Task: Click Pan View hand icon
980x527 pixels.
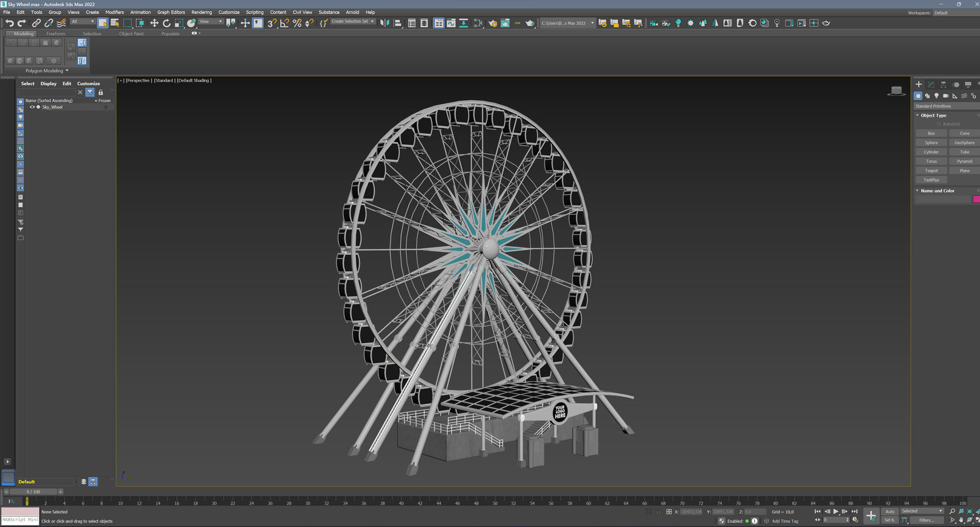Action: click(x=961, y=520)
